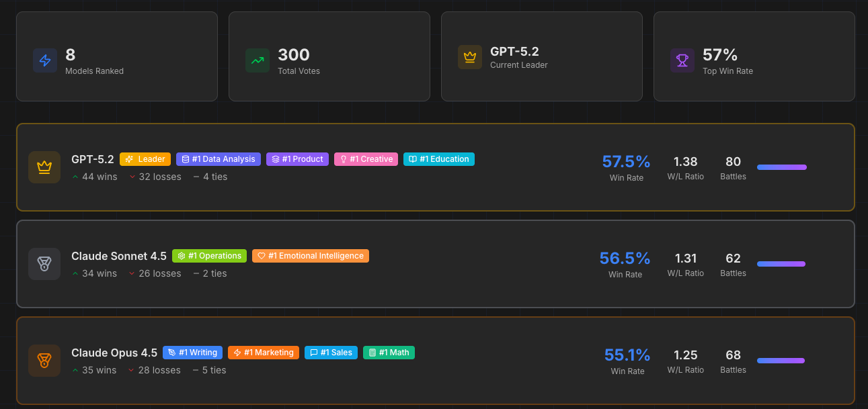
Task: Click the 57.5% win rate value
Action: [626, 162]
